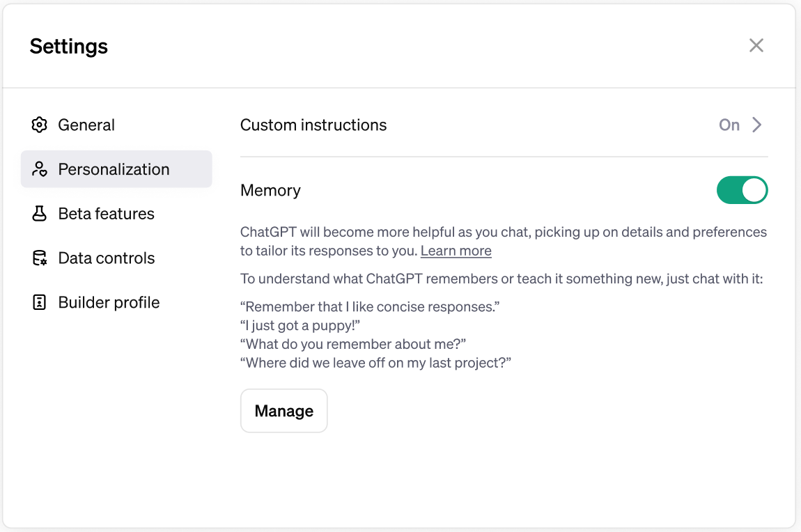The height and width of the screenshot is (532, 801).
Task: Click the Personalization person icon
Action: click(40, 169)
